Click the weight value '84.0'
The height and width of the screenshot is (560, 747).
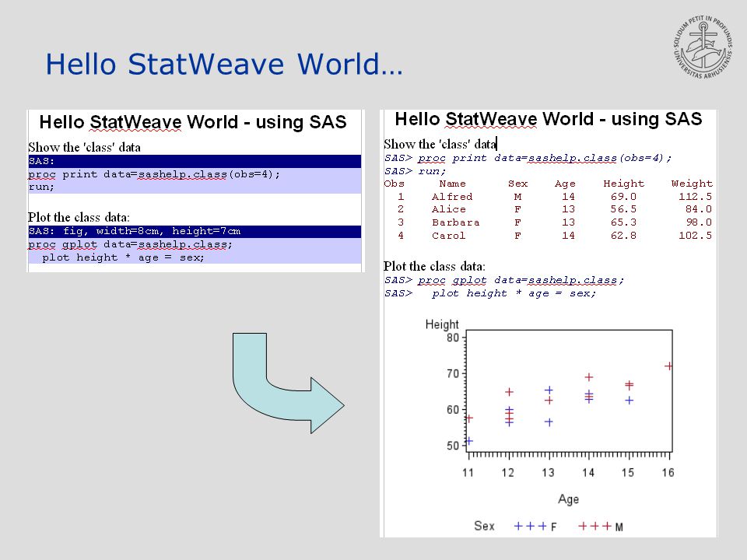click(699, 209)
